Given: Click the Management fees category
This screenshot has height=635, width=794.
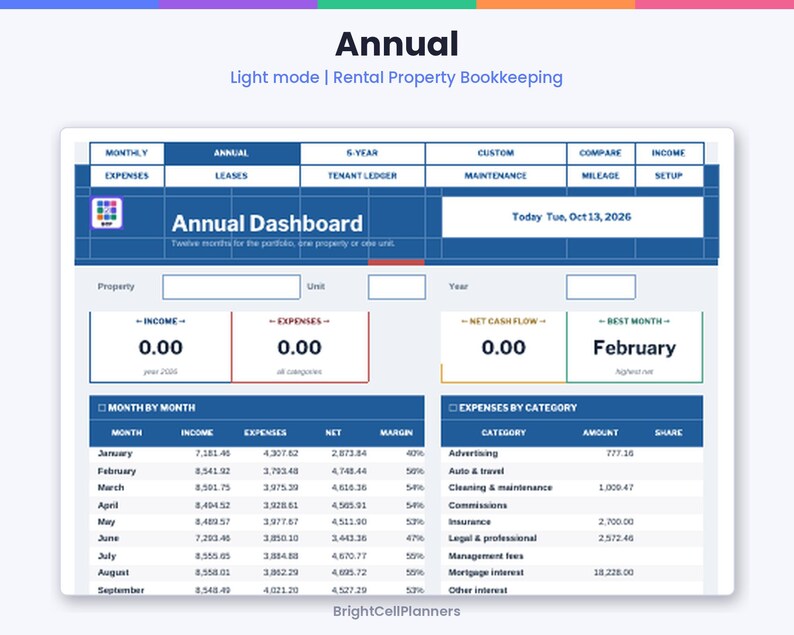Looking at the screenshot, I should click(486, 556).
